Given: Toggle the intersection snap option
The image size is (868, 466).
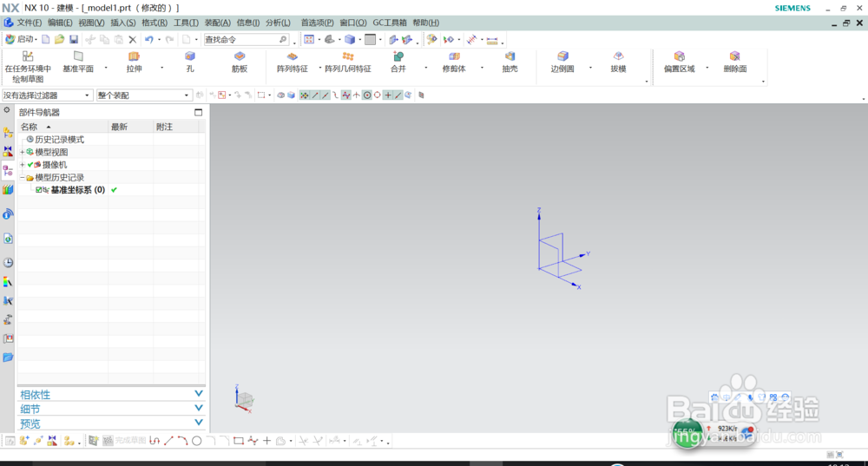Looking at the screenshot, I should point(357,95).
